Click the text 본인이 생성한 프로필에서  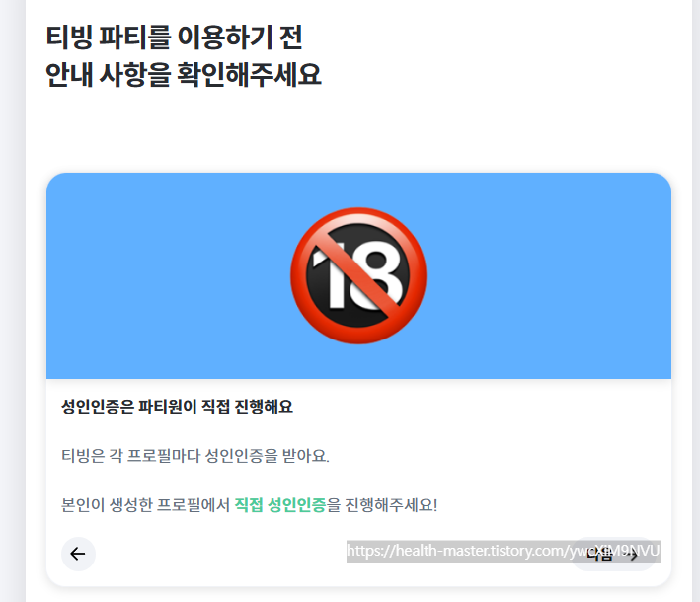coord(145,505)
